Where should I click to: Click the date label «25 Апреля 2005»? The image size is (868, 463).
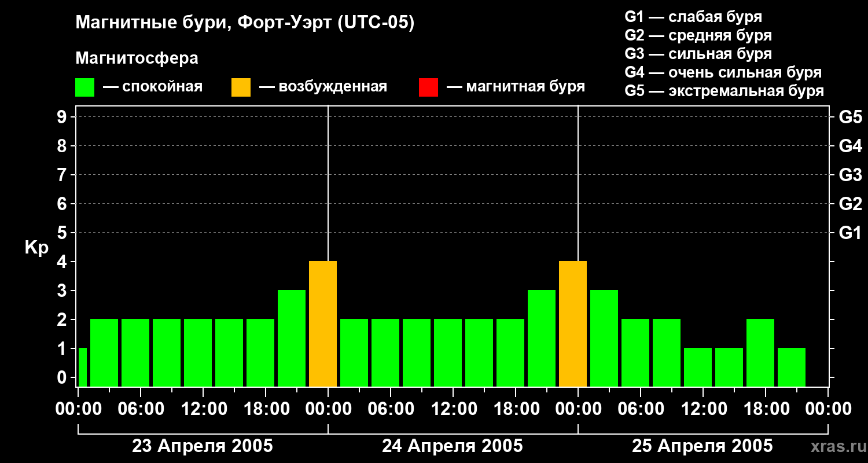703,446
